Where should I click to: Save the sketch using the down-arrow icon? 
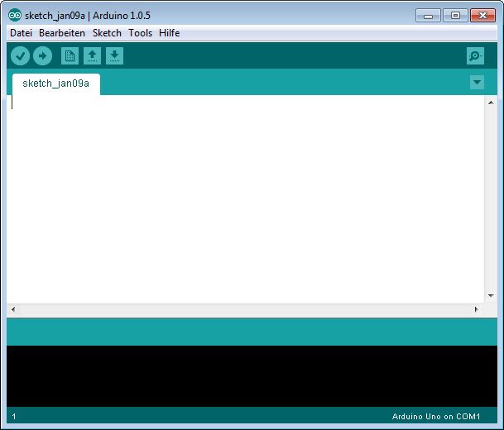click(115, 56)
